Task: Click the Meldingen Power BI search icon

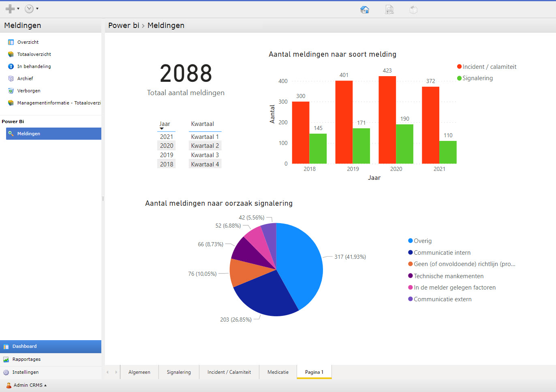Action: pos(11,134)
